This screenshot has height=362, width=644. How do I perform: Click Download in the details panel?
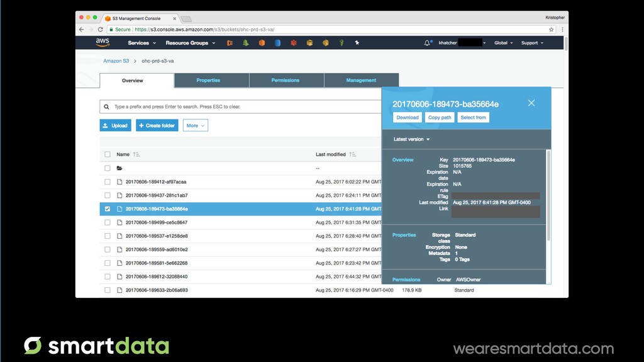click(x=408, y=118)
